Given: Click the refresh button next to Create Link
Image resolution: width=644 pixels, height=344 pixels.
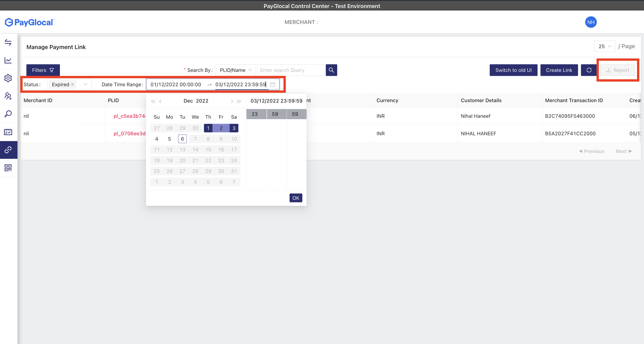Looking at the screenshot, I should click(x=589, y=70).
